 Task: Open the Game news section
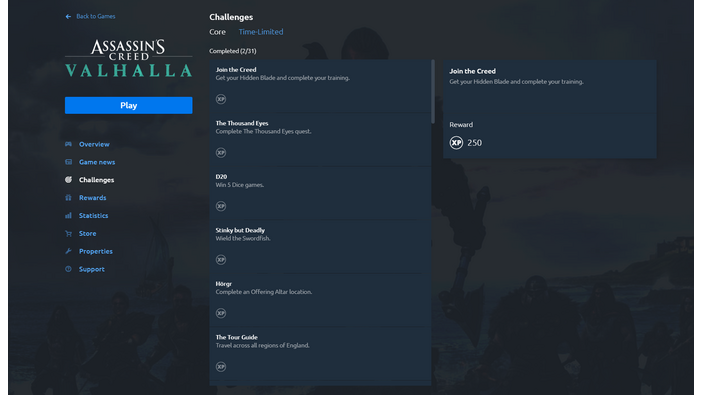coord(97,162)
